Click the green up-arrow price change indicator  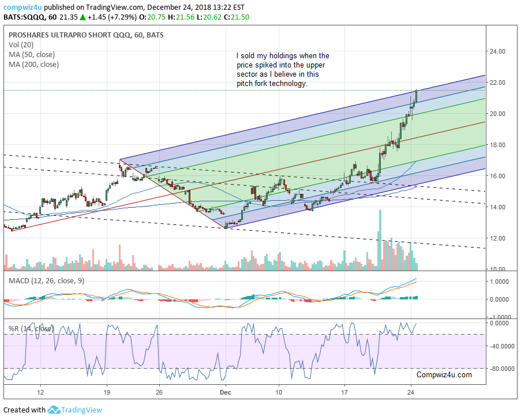(x=83, y=18)
